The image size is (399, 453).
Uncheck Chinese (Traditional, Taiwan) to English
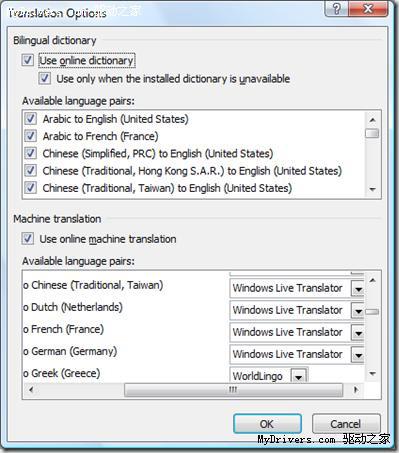[31, 188]
